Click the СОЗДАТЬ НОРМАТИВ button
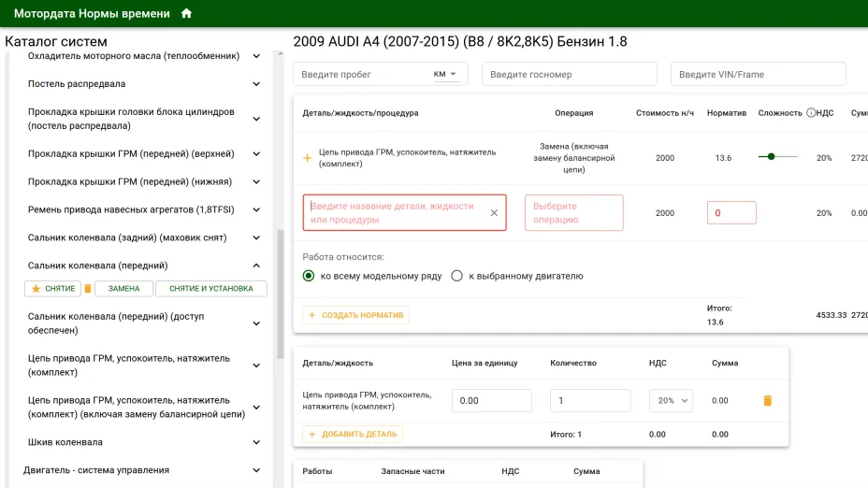Viewport: 868px width, 488px height. click(356, 315)
